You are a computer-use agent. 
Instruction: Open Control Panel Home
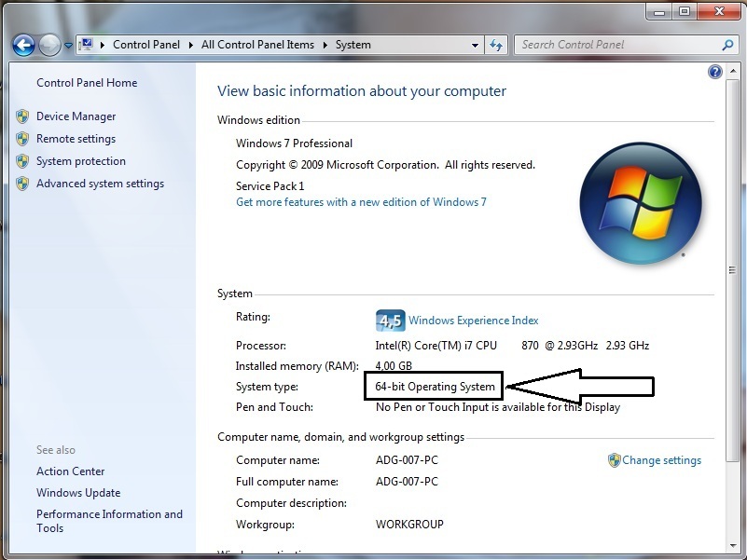[87, 83]
